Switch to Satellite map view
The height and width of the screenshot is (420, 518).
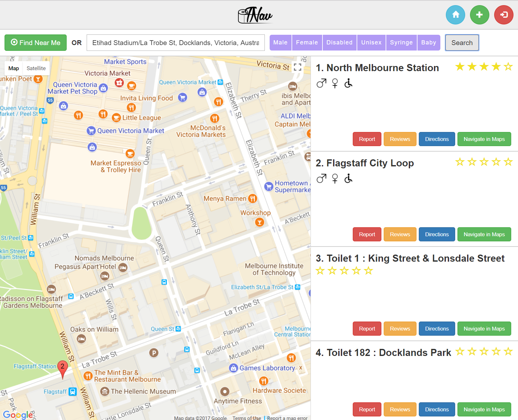click(36, 68)
